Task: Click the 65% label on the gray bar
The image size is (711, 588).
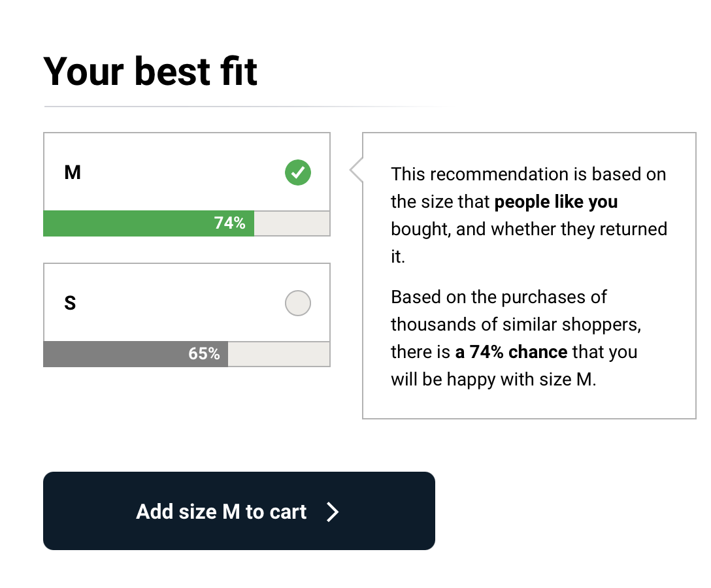Action: [204, 354]
